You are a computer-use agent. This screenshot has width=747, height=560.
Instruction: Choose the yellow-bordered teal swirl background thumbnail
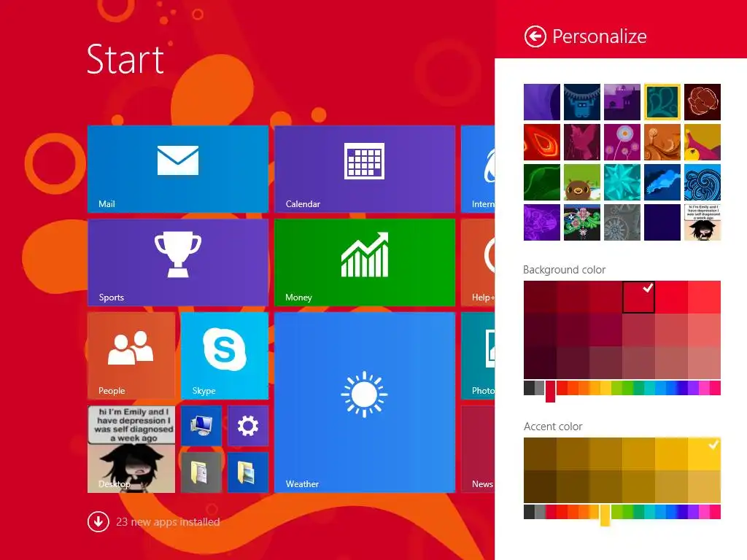click(x=662, y=102)
